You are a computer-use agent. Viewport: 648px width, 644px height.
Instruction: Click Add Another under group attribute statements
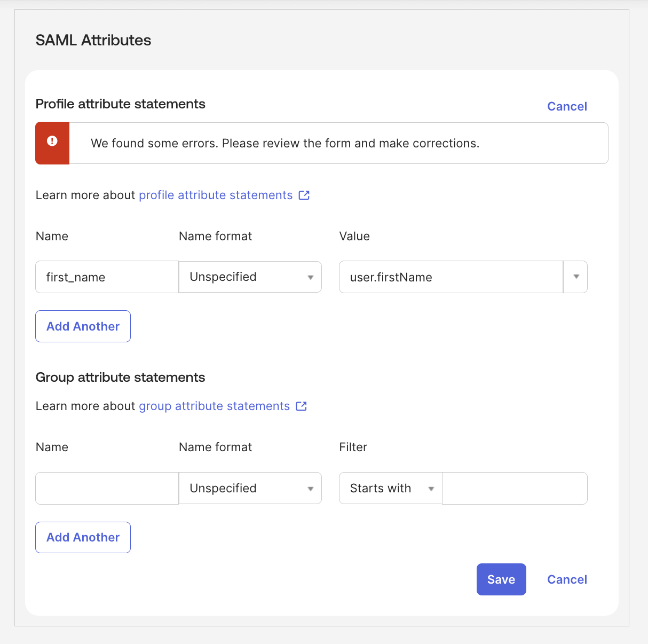click(x=83, y=537)
